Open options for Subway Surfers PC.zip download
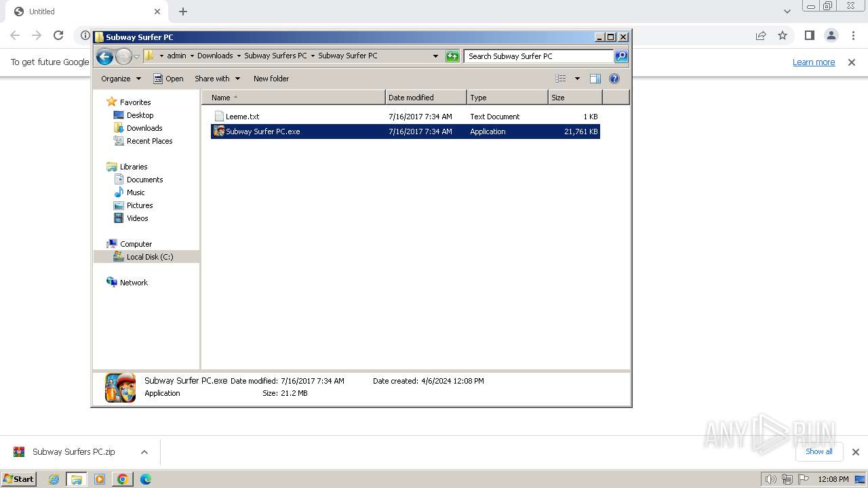868x488 pixels. 144,452
